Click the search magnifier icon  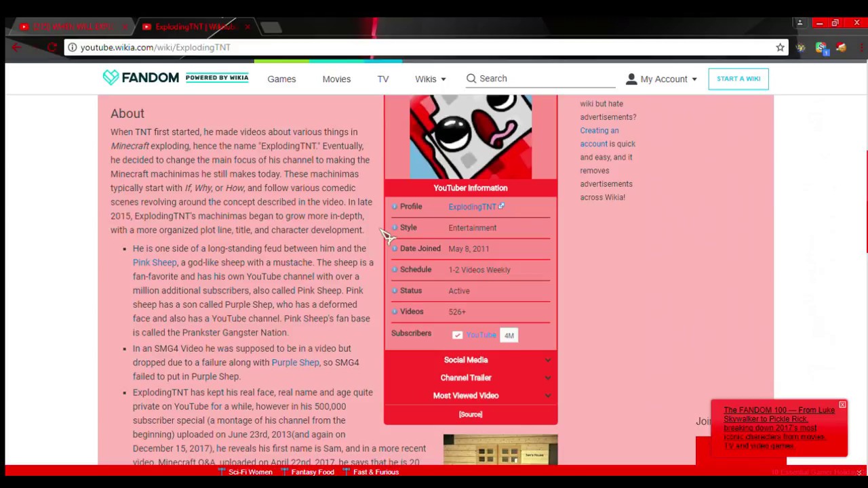point(471,79)
